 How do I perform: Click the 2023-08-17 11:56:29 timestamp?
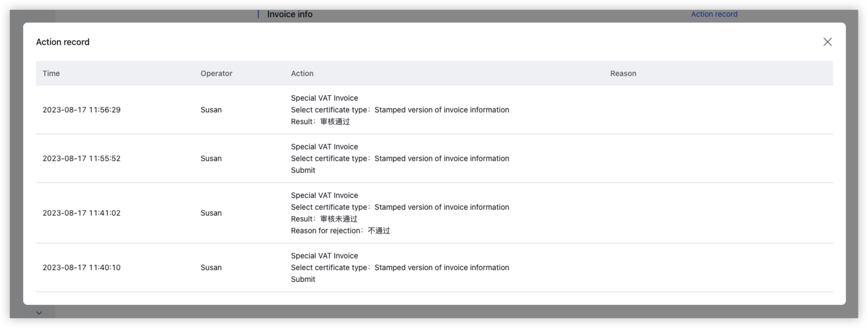click(x=81, y=110)
